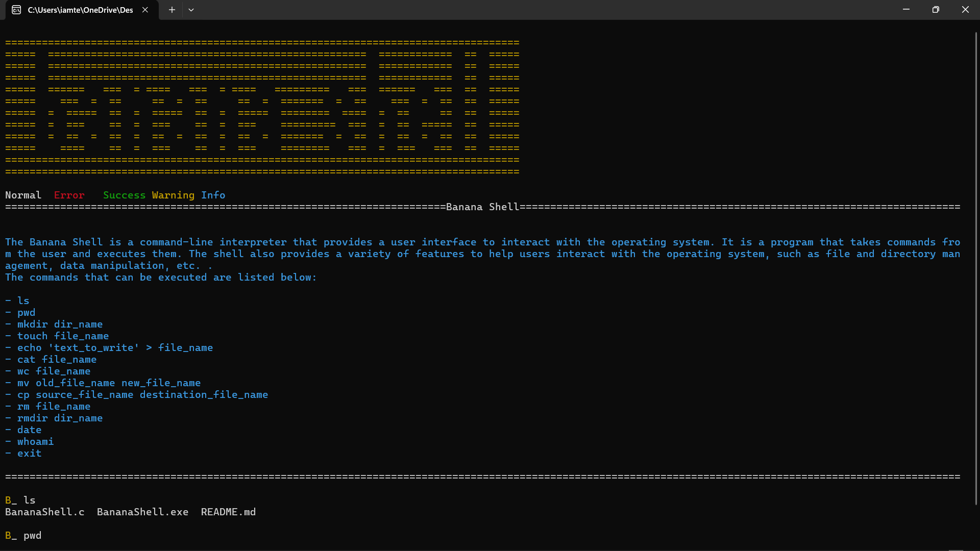
Task: Click the 'mkdir dir_name' command entry
Action: coord(60,324)
